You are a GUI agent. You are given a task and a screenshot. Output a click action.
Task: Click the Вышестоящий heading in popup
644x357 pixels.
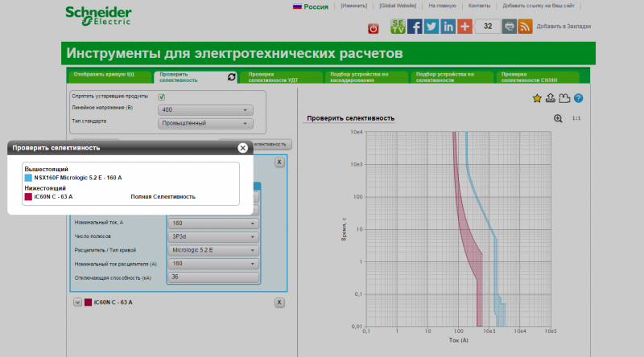(x=47, y=169)
